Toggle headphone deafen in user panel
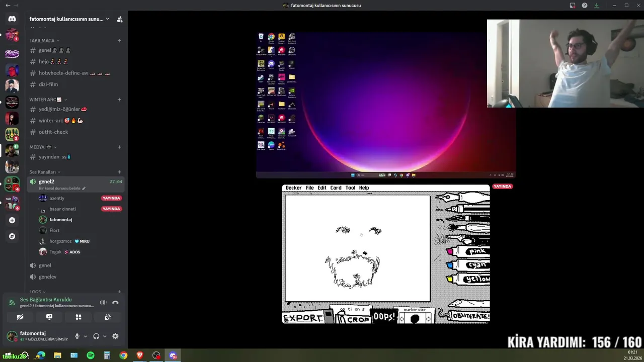 96,336
